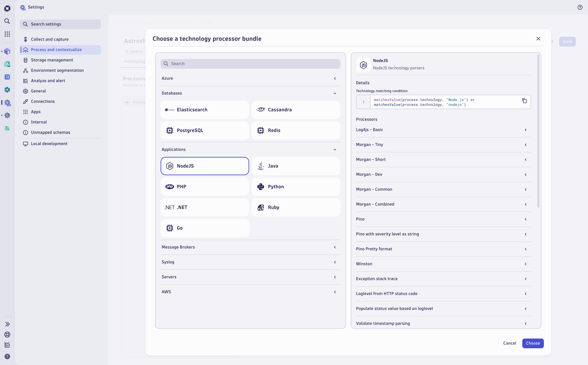Open the apps grid in left rail
Image resolution: width=588 pixels, height=365 pixels.
click(x=7, y=34)
